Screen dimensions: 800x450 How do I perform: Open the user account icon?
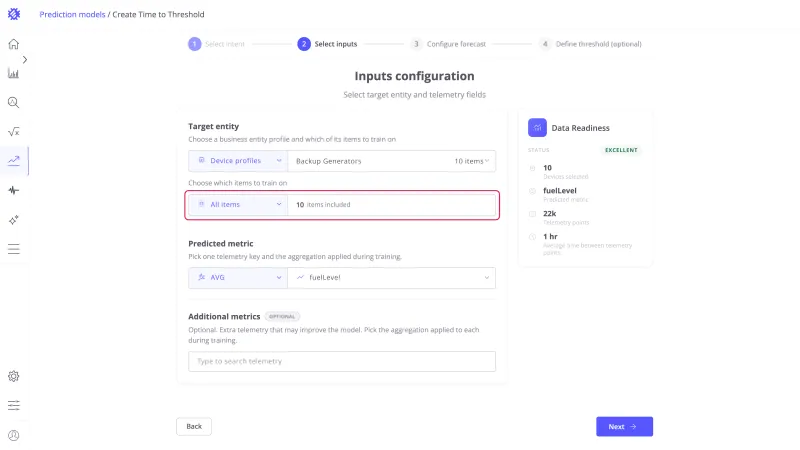pos(14,435)
